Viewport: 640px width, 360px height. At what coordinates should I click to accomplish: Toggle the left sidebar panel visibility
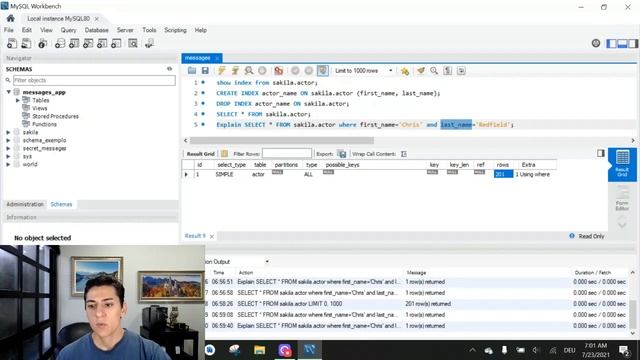[611, 43]
